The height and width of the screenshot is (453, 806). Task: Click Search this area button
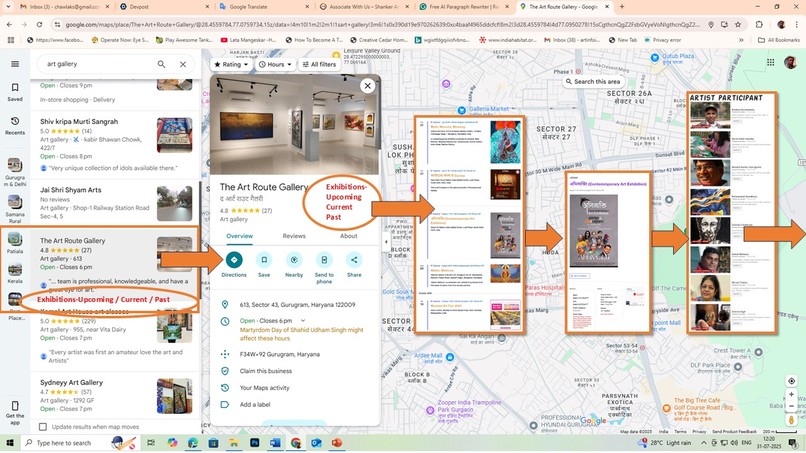click(593, 81)
